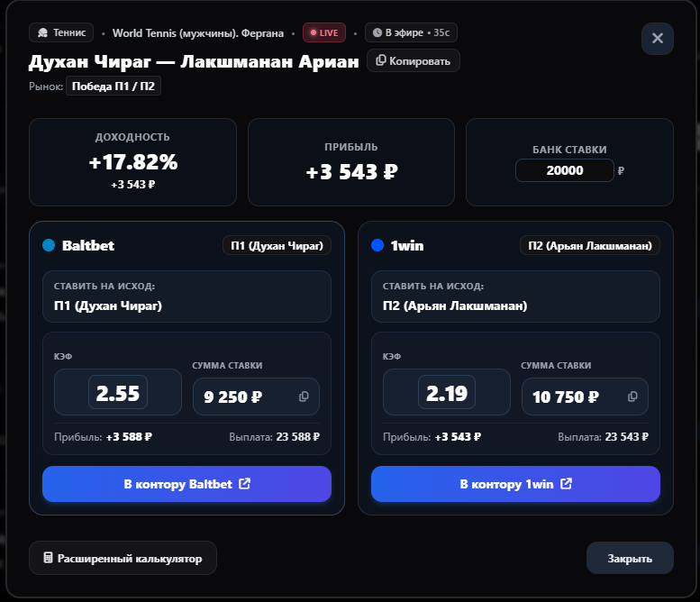Viewport: 700px width, 602px height.
Task: Click the external-link icon on the Baltbet button
Action: click(x=245, y=484)
